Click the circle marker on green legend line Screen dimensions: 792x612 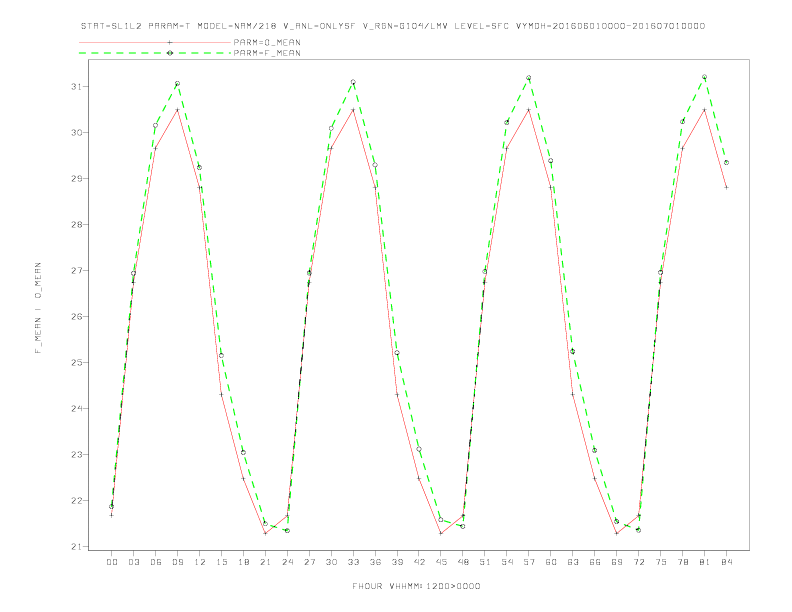(170, 53)
